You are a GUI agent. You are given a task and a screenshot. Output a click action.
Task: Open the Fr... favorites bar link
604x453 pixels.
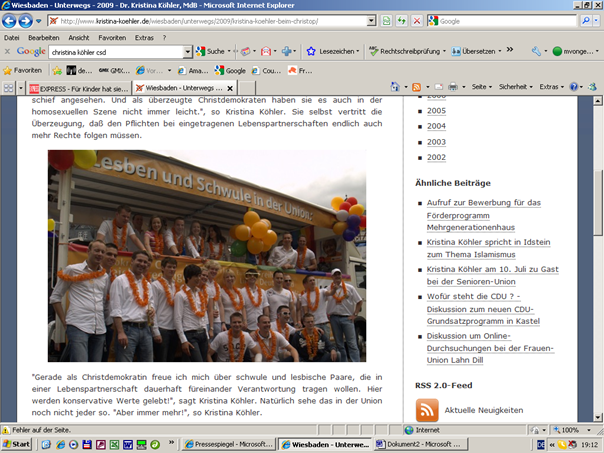[300, 70]
